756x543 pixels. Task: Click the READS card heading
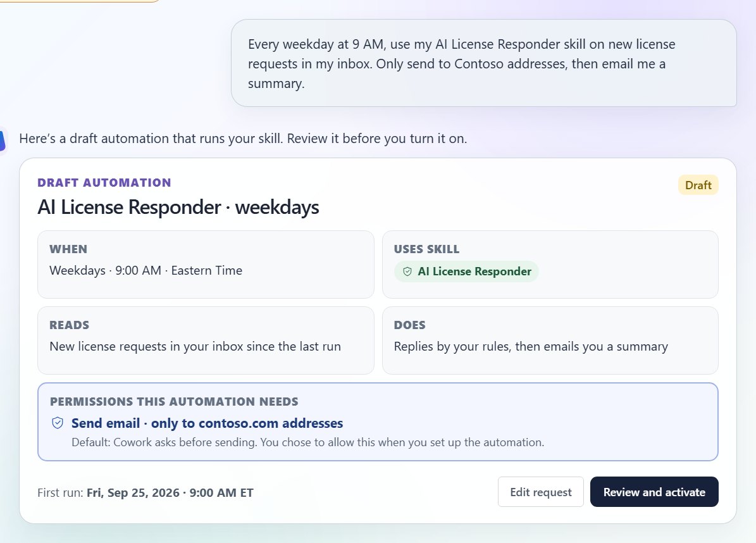coord(70,325)
